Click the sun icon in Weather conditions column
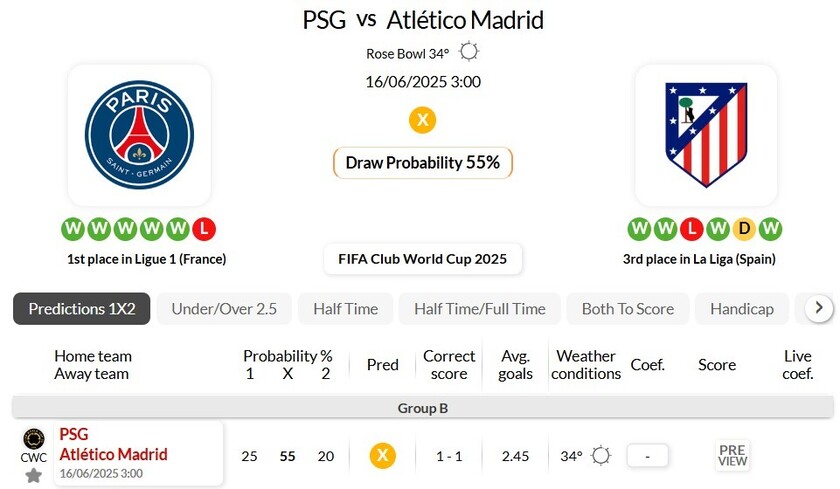The width and height of the screenshot is (840, 489). point(601,456)
